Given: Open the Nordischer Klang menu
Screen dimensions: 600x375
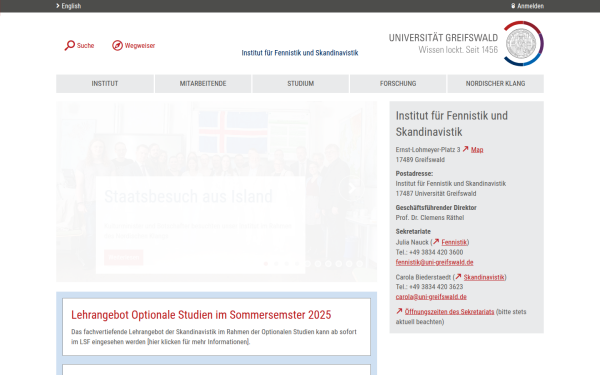Looking at the screenshot, I should (x=496, y=83).
